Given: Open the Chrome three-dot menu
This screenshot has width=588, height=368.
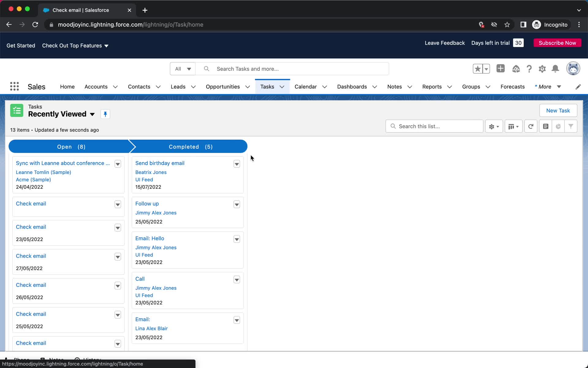Looking at the screenshot, I should tap(579, 25).
